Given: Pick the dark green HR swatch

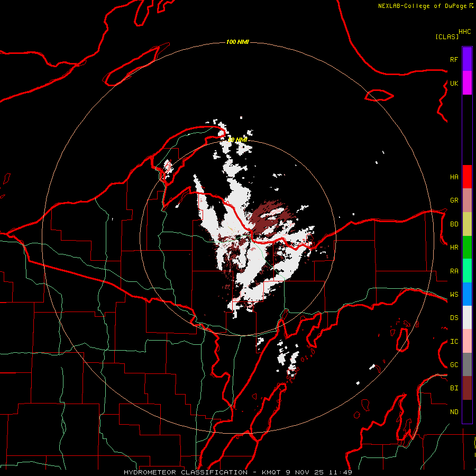Looking at the screenshot, I should pos(467,247).
